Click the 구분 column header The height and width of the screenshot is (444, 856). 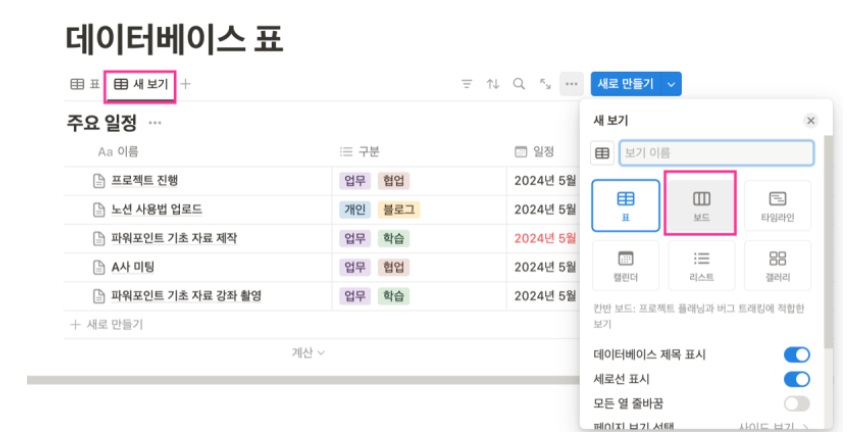[x=359, y=152]
